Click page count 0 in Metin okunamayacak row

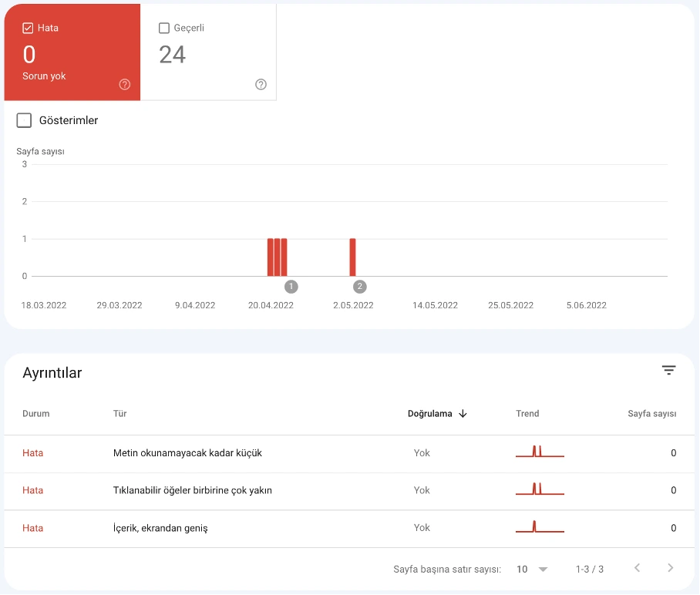(x=673, y=453)
